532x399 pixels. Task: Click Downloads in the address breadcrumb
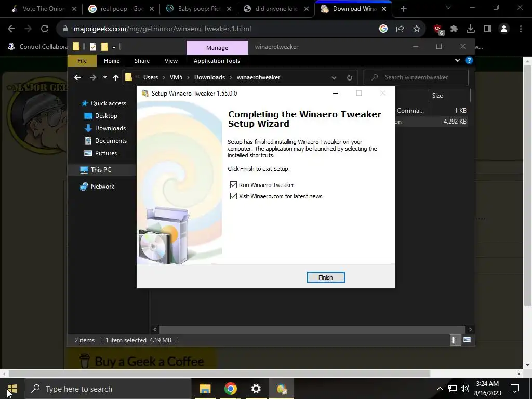coord(209,77)
